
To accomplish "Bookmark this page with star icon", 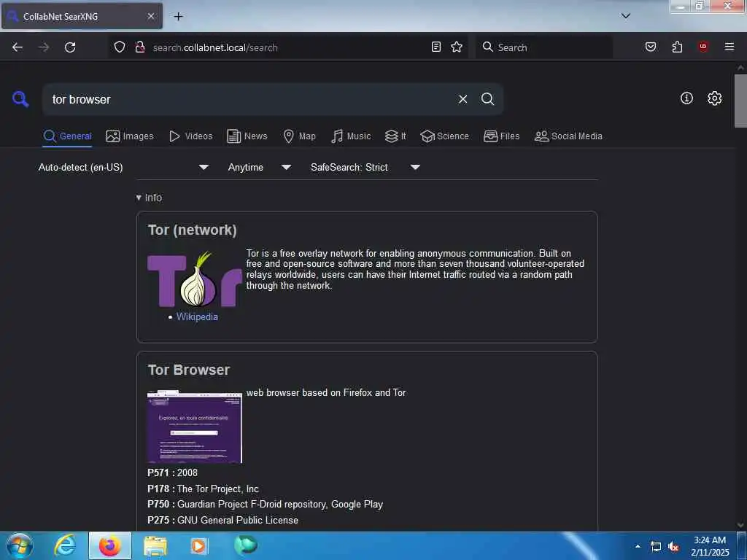I will click(457, 47).
